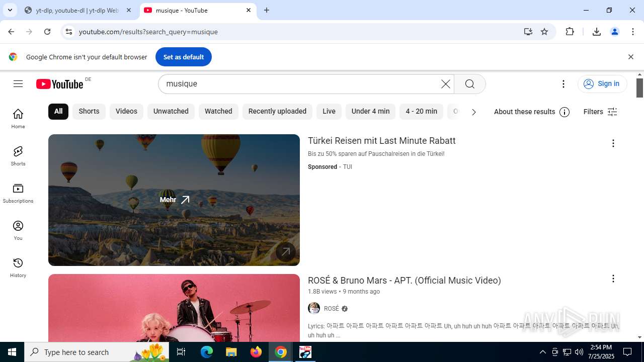Close the yt-dlp browser tab
644x362 pixels.
(129, 10)
